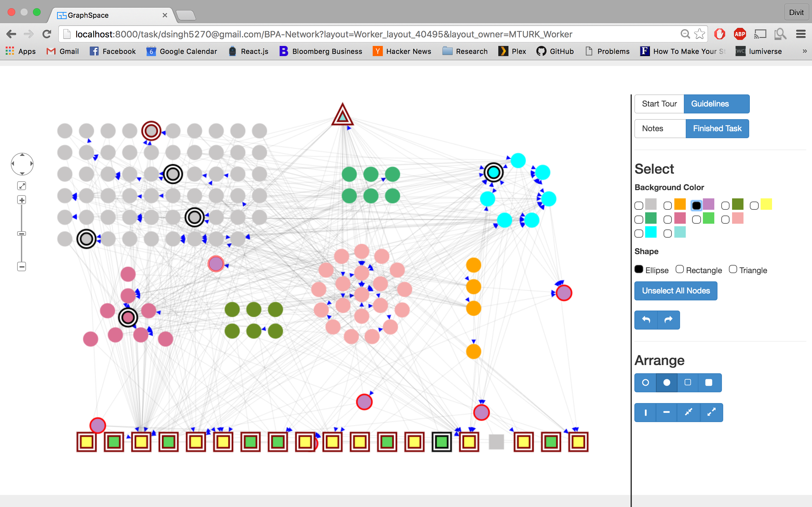This screenshot has height=507, width=812.
Task: Align selected nodes horizontally
Action: tap(666, 413)
